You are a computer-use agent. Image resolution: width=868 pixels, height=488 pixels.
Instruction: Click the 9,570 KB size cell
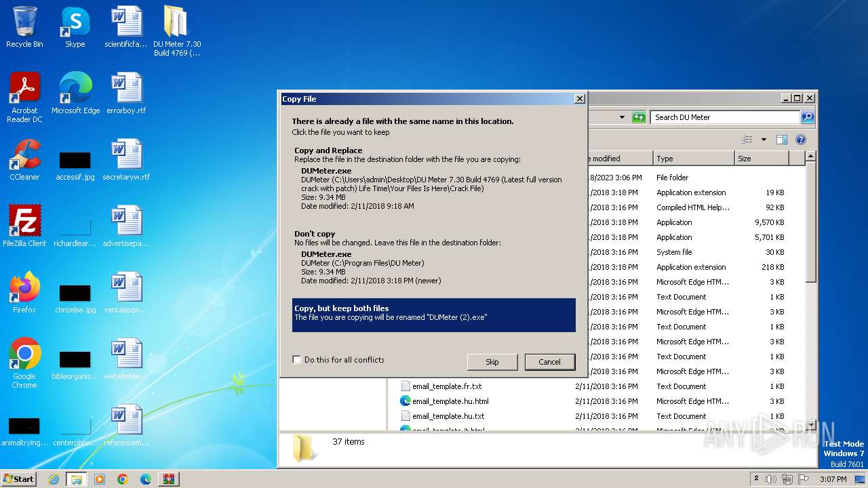769,222
